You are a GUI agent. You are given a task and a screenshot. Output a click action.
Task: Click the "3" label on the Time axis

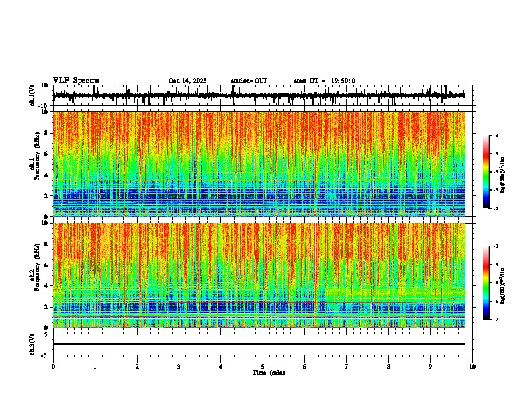tap(179, 367)
